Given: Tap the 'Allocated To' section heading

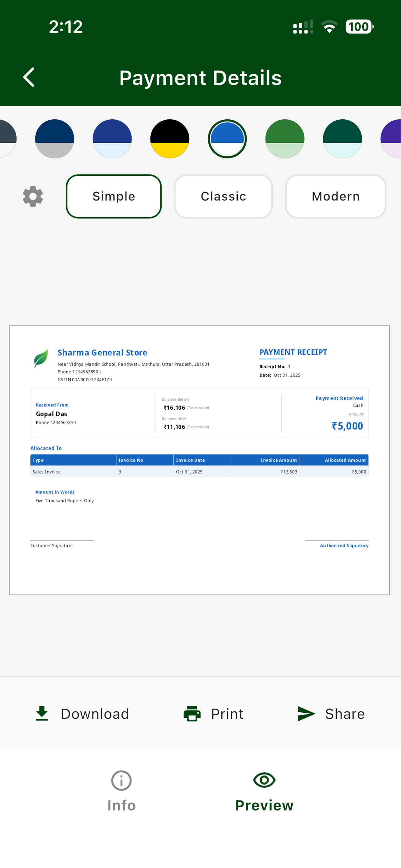Looking at the screenshot, I should (46, 448).
